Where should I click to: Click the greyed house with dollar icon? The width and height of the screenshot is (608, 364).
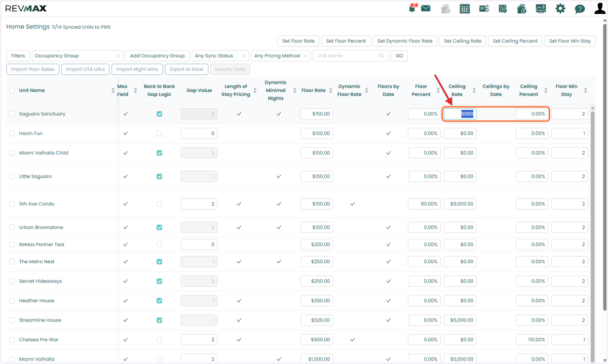pos(445,9)
